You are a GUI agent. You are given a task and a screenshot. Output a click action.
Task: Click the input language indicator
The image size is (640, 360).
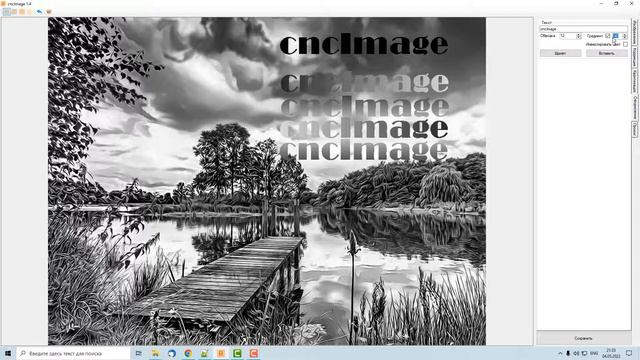click(594, 353)
